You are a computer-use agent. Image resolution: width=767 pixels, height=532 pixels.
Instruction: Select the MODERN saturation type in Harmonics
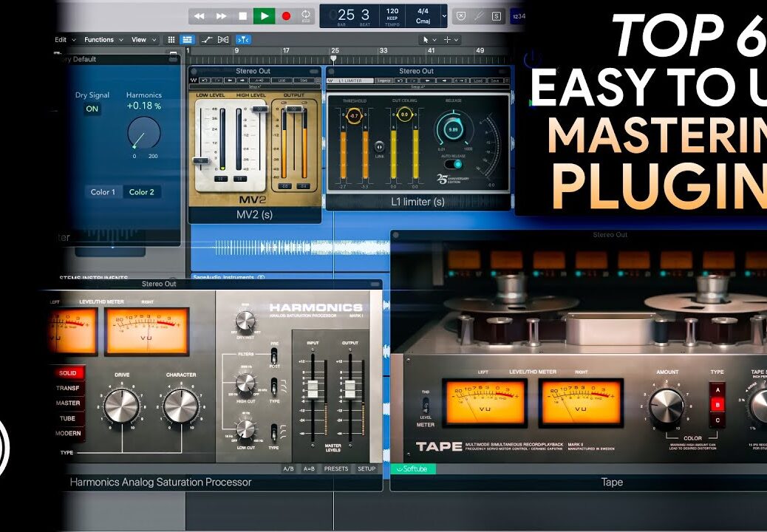(x=67, y=433)
